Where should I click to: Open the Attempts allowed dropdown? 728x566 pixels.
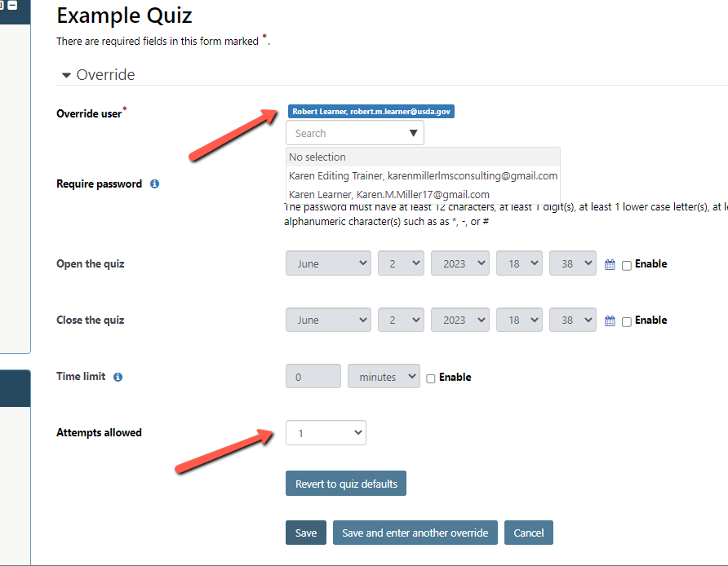pos(326,433)
